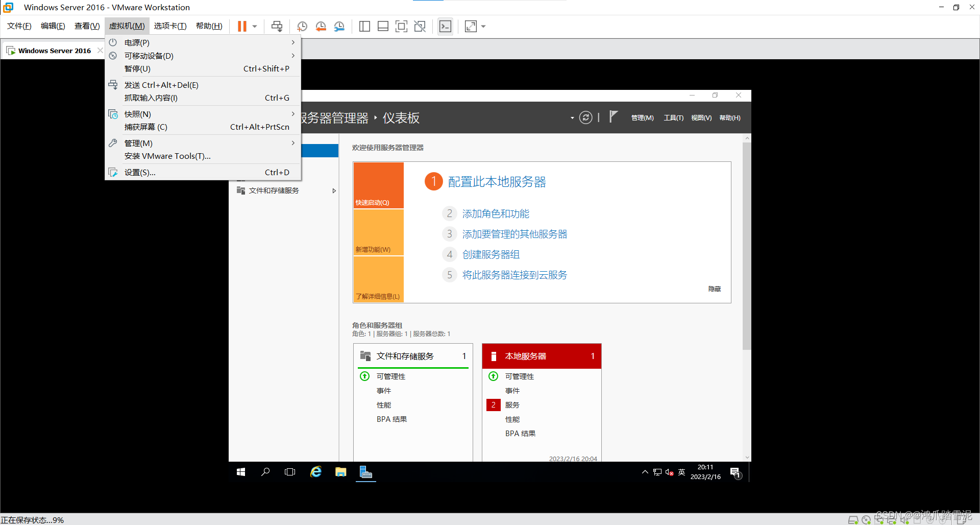Open the 文件(F) menu

click(19, 26)
